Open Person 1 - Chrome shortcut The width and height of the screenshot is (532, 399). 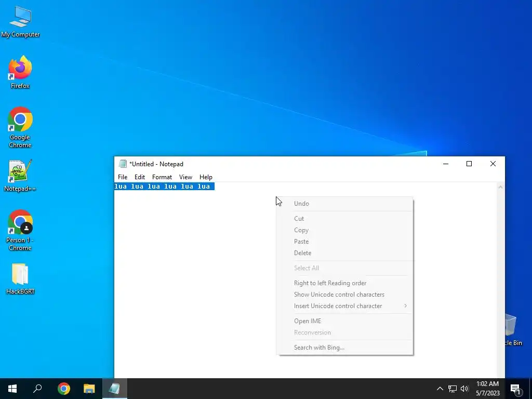point(20,230)
